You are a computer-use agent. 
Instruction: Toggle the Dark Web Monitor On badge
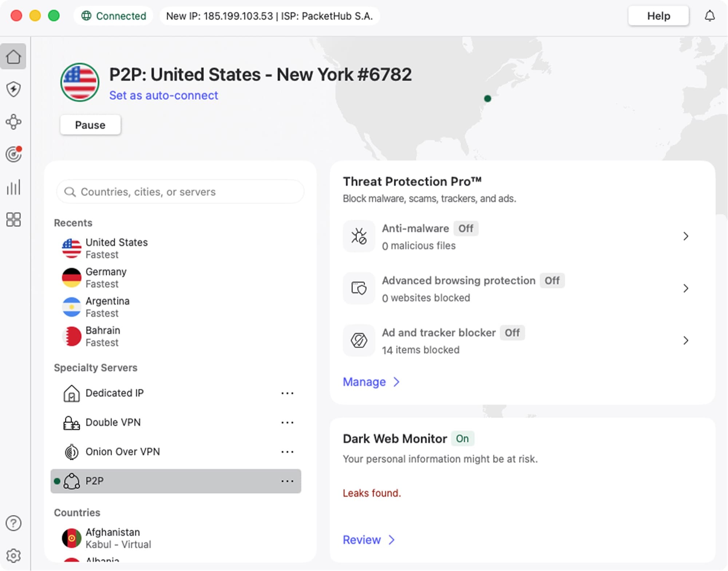(x=462, y=438)
